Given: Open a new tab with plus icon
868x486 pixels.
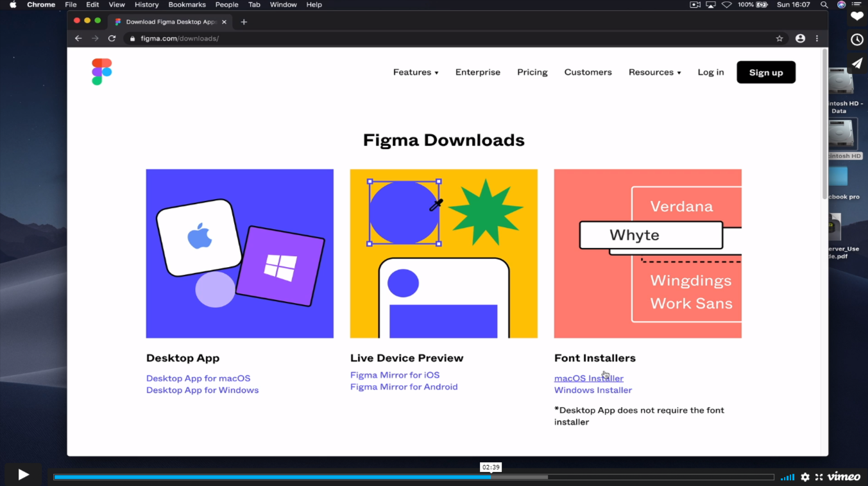Looking at the screenshot, I should tap(244, 22).
